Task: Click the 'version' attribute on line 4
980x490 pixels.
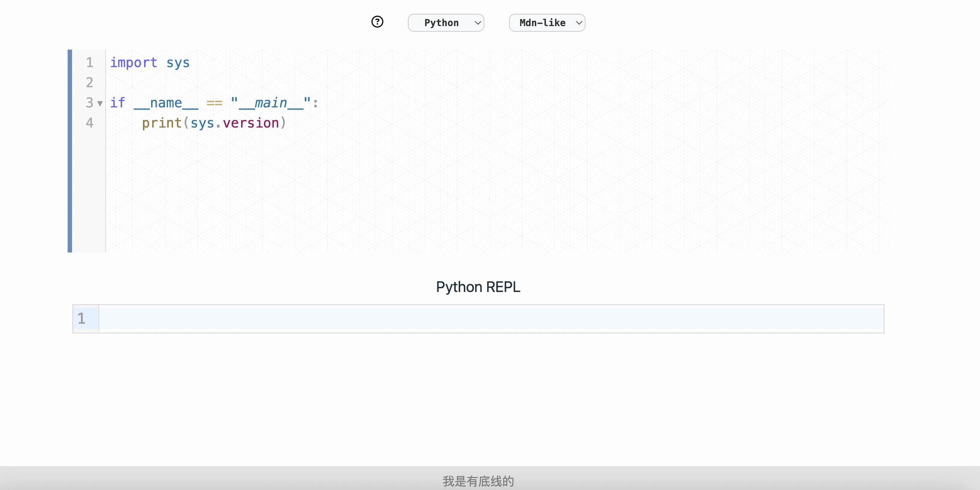Action: point(251,123)
